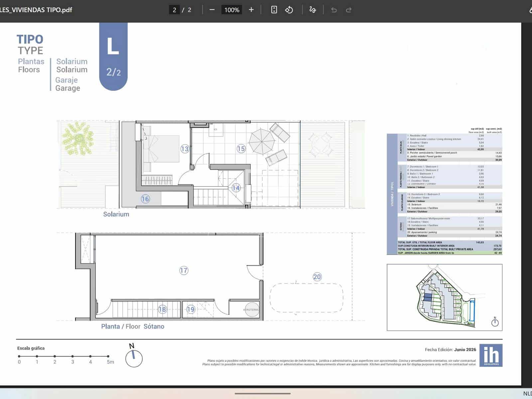Click room label 17 in basement plan

pyautogui.click(x=184, y=270)
